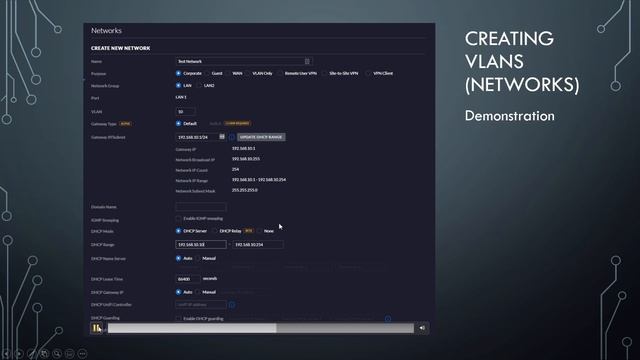Screen dimensions: 640x360
Task: Click the 255.255.255.0 subnet mask value
Action: click(x=244, y=190)
